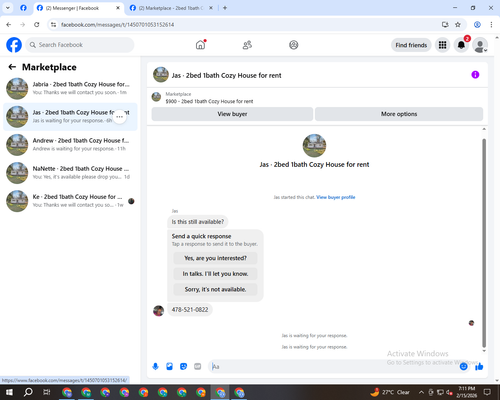Click the voice clip microphone icon
The height and width of the screenshot is (400, 500).
point(155,367)
